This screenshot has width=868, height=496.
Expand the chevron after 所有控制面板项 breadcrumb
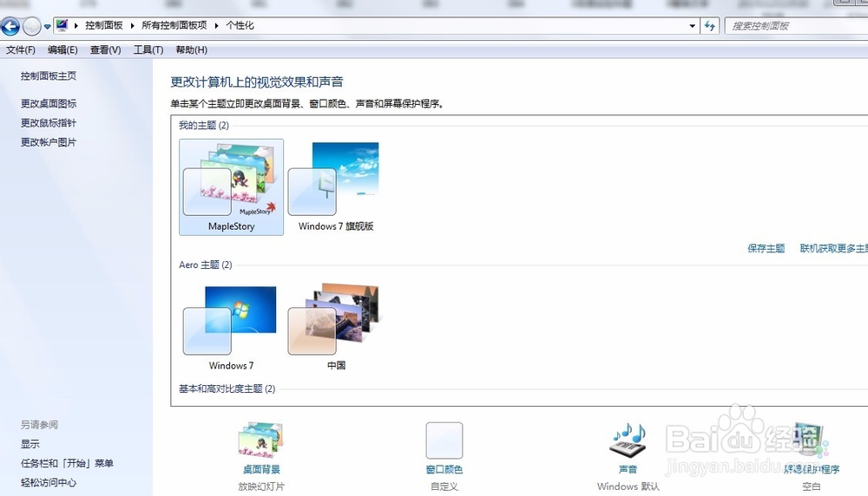[216, 25]
